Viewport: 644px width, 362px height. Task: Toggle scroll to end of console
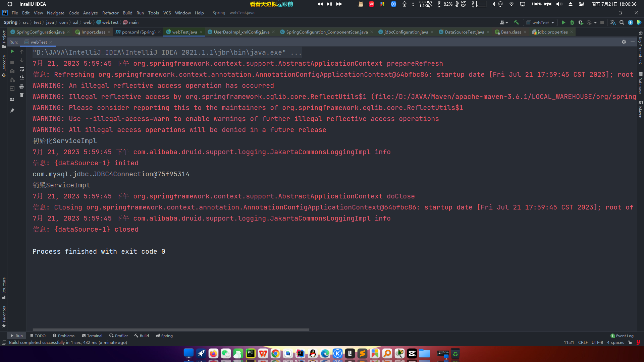(22, 78)
